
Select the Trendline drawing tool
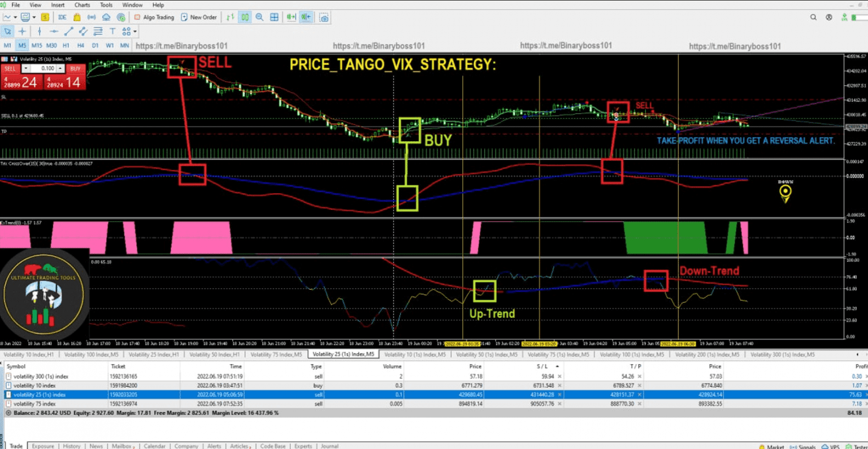click(69, 32)
